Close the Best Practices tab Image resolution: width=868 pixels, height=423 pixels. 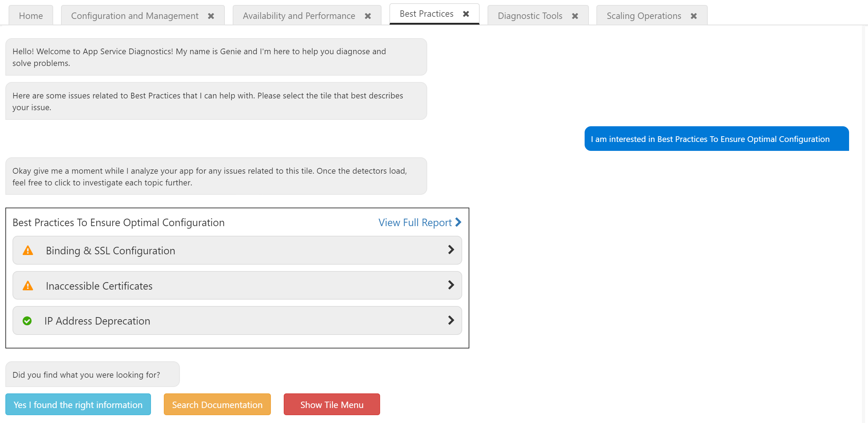click(x=466, y=14)
